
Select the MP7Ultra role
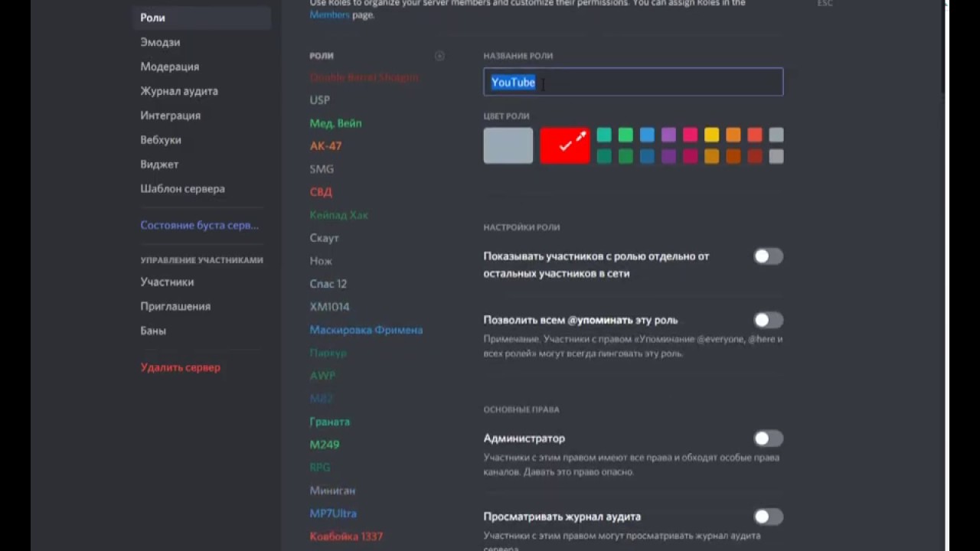click(x=333, y=514)
